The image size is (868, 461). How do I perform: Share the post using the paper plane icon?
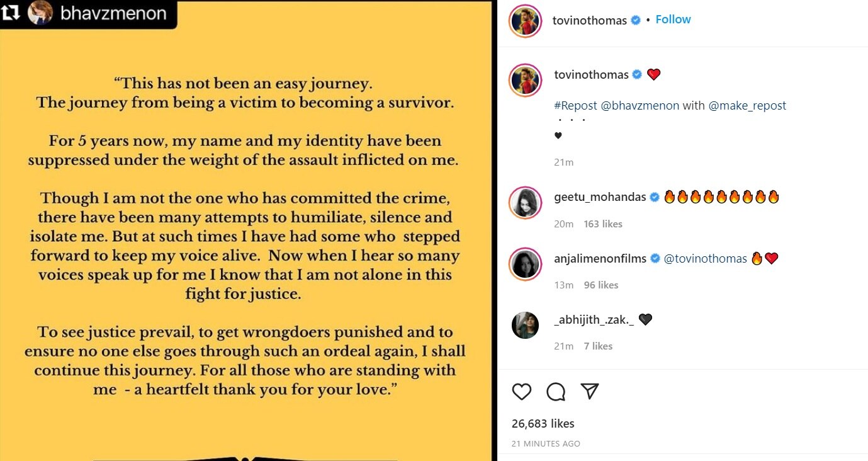click(x=589, y=392)
